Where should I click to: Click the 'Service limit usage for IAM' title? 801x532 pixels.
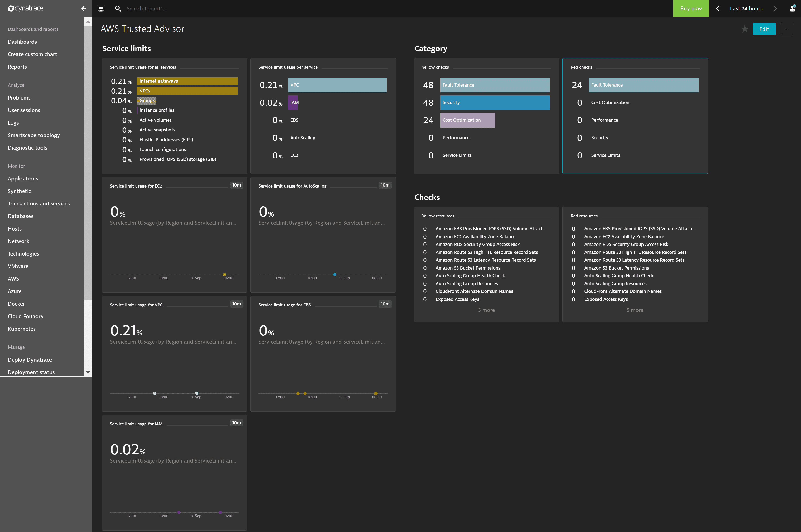(x=136, y=424)
